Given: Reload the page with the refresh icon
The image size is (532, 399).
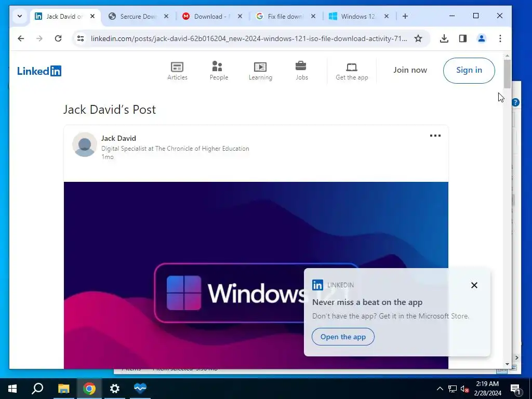Looking at the screenshot, I should pos(58,38).
